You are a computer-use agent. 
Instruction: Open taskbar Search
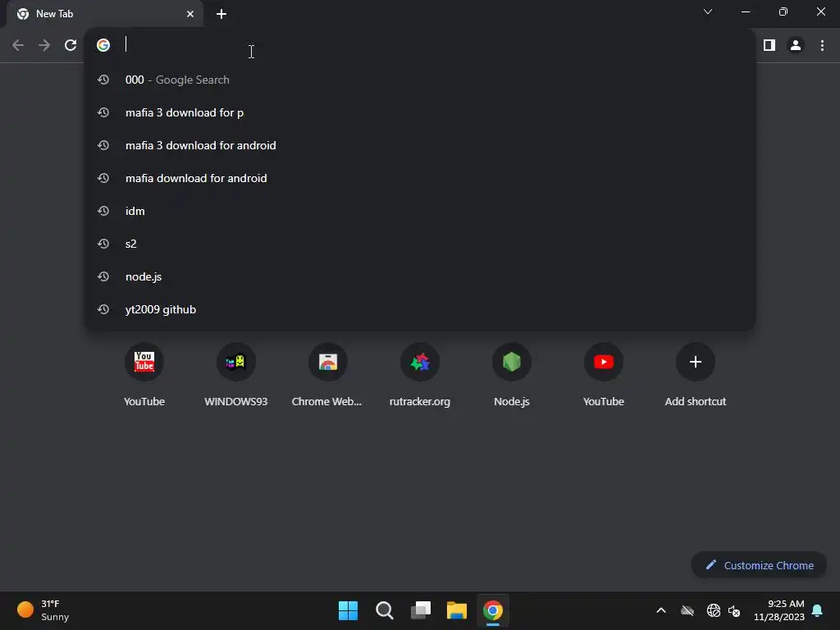tap(385, 610)
